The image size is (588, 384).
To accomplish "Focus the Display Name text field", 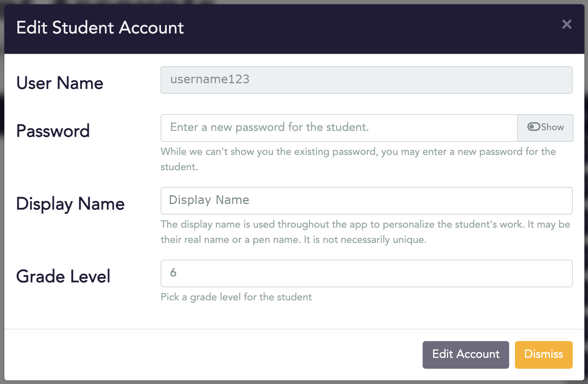I will click(x=367, y=200).
